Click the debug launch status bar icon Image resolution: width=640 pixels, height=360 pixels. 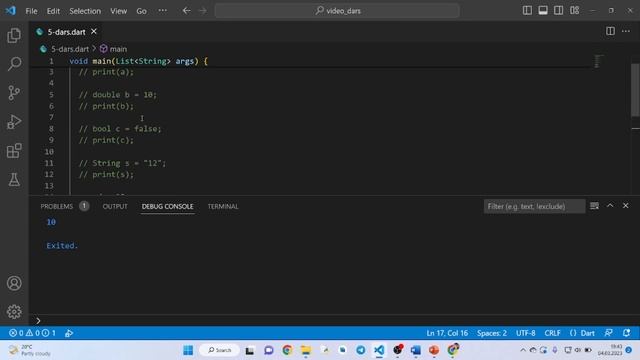coord(69,333)
